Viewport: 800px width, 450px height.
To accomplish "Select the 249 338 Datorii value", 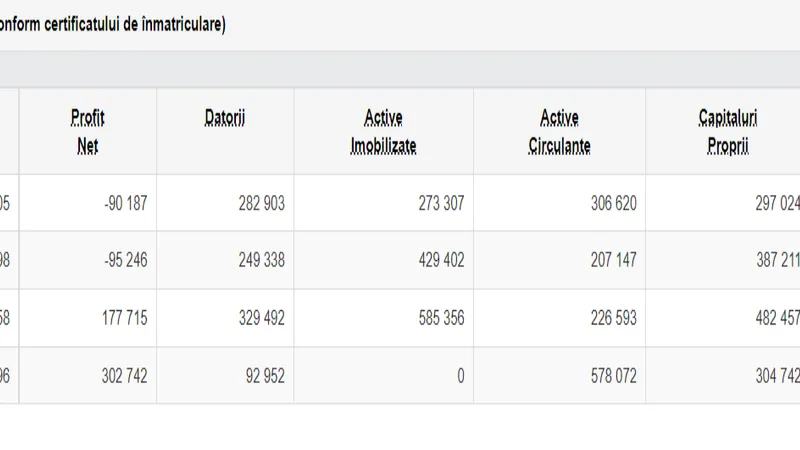I will 262,260.
